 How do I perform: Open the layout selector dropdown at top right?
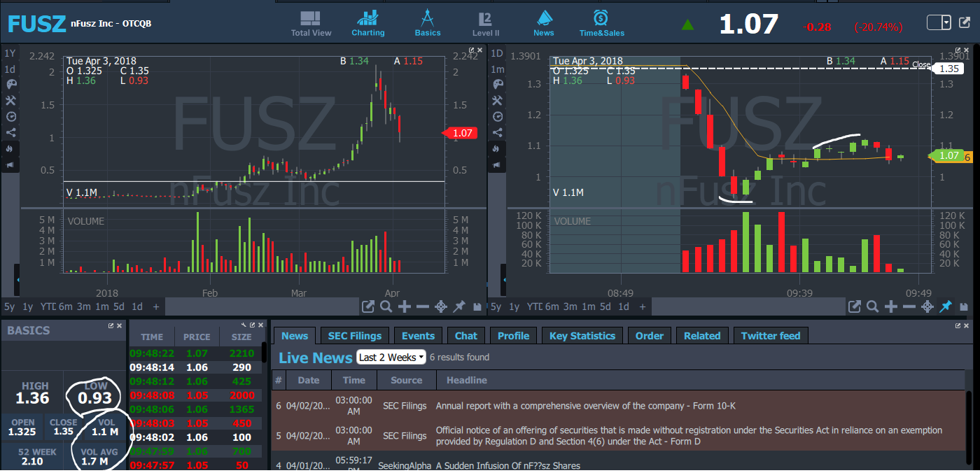pos(946,22)
